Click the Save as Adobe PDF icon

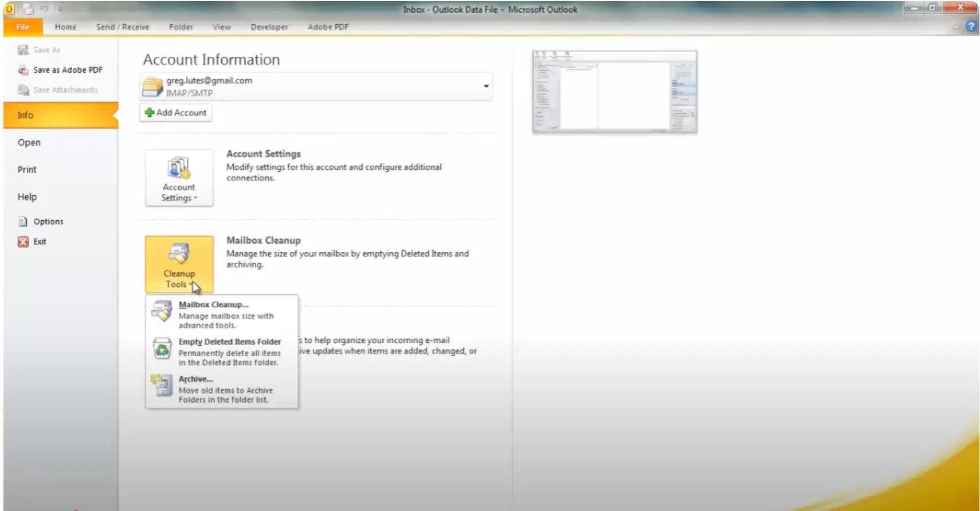(x=23, y=70)
